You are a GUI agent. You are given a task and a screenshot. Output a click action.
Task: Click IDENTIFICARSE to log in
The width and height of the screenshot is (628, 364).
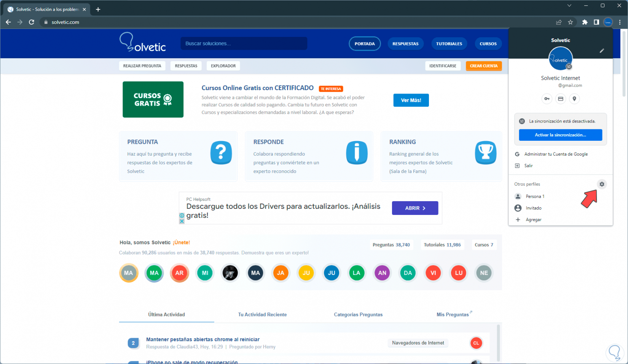click(443, 66)
